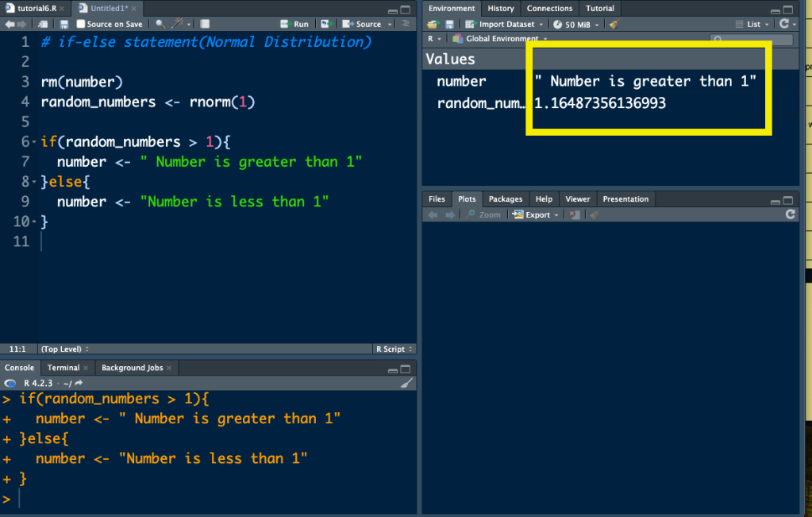Click the R 4.2.3 version label in console
The height and width of the screenshot is (517, 812).
(37, 383)
